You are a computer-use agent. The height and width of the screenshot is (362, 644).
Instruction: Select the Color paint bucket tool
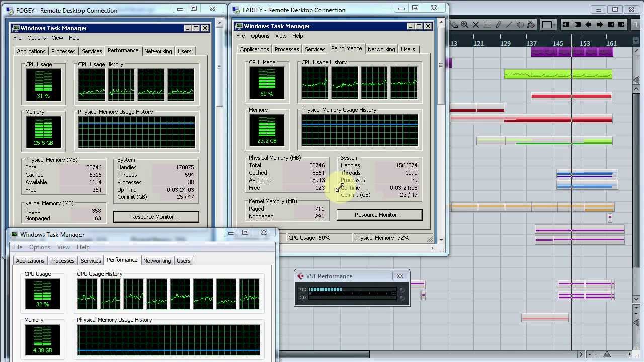pos(531,25)
